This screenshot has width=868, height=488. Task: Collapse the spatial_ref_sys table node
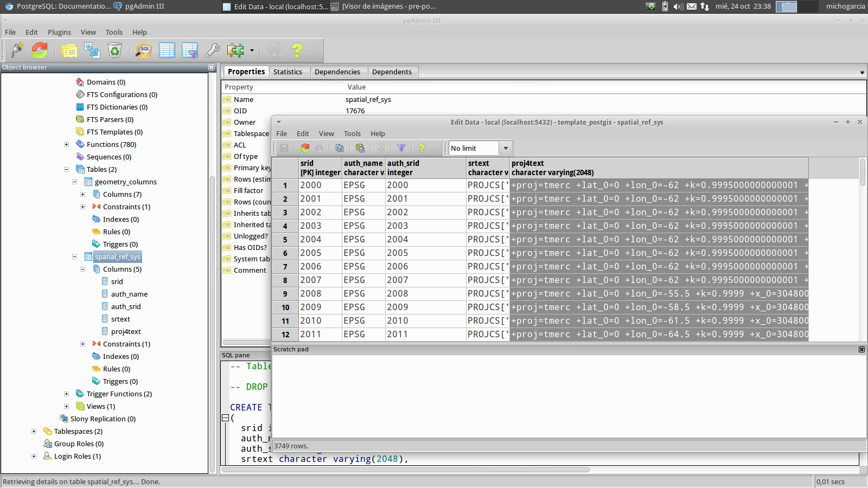click(x=74, y=257)
